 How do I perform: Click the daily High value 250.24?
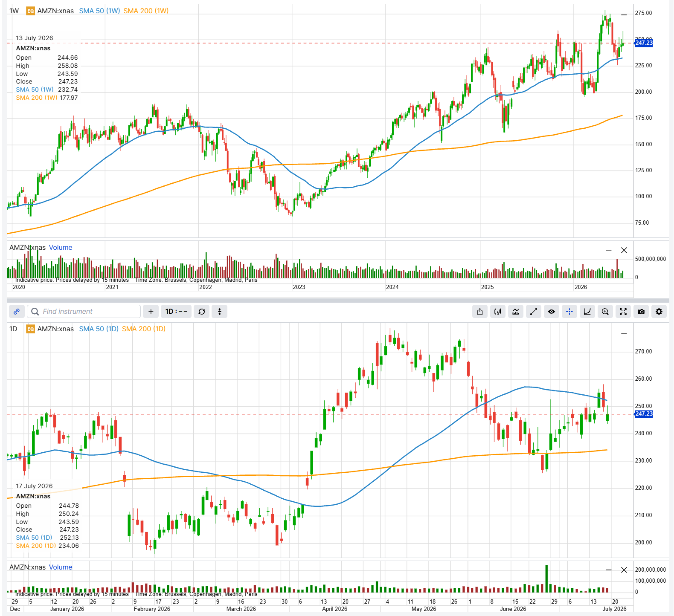click(x=69, y=514)
